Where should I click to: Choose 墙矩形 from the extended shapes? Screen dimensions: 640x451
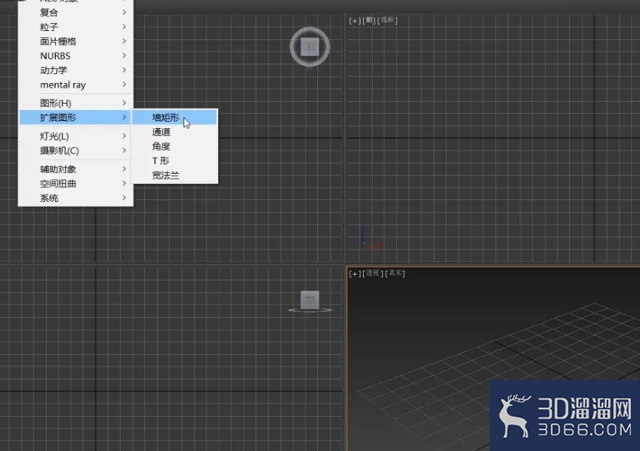174,118
